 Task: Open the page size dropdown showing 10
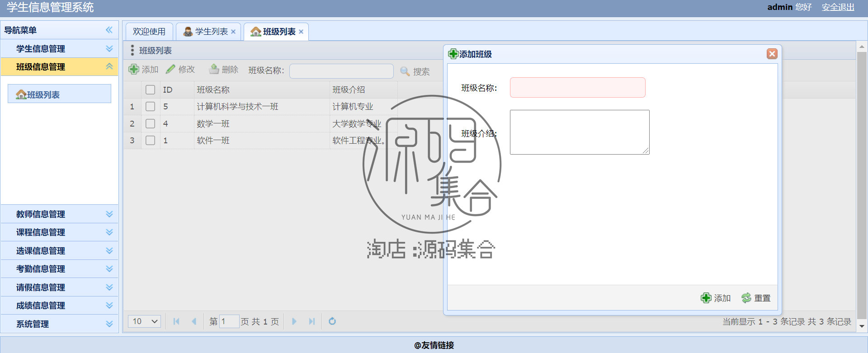click(144, 321)
